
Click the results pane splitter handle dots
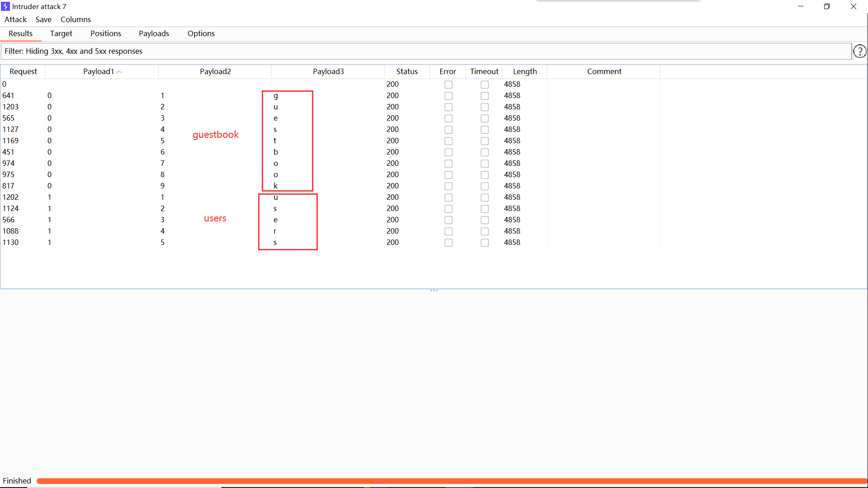434,291
